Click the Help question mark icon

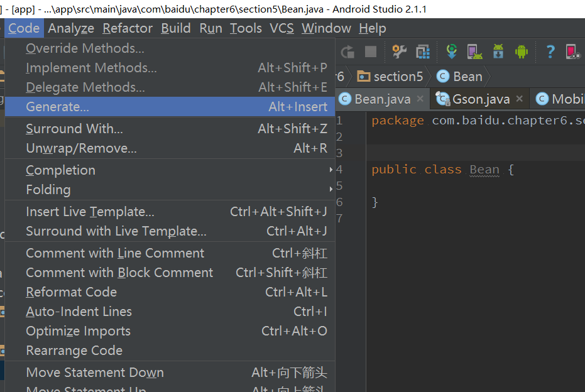coord(550,52)
